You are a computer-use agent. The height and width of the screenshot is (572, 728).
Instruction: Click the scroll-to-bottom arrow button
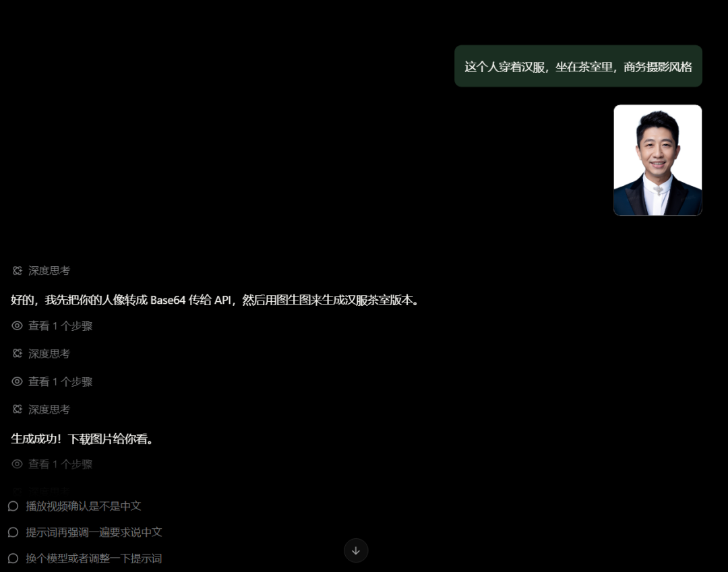(x=356, y=550)
